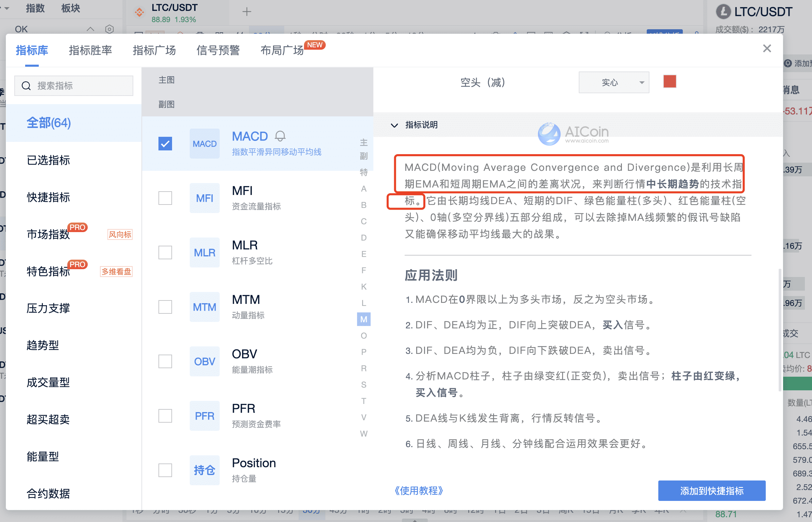Open the 信号预警 tab
812x522 pixels.
(218, 50)
